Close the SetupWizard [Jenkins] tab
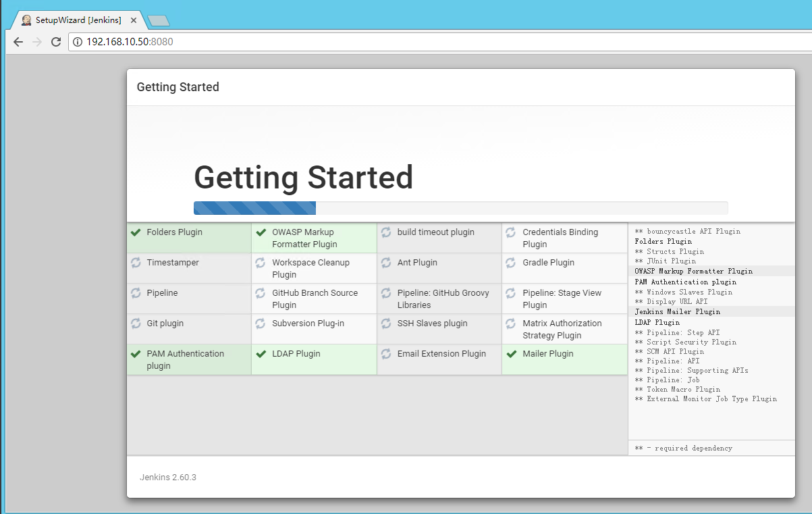This screenshot has width=812, height=514. pyautogui.click(x=133, y=20)
